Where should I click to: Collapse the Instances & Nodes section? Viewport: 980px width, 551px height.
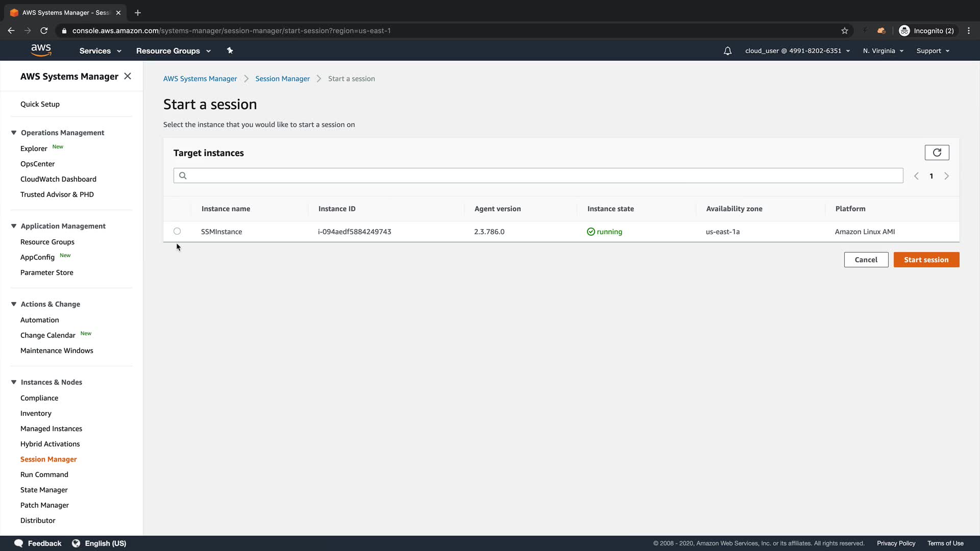coord(14,382)
